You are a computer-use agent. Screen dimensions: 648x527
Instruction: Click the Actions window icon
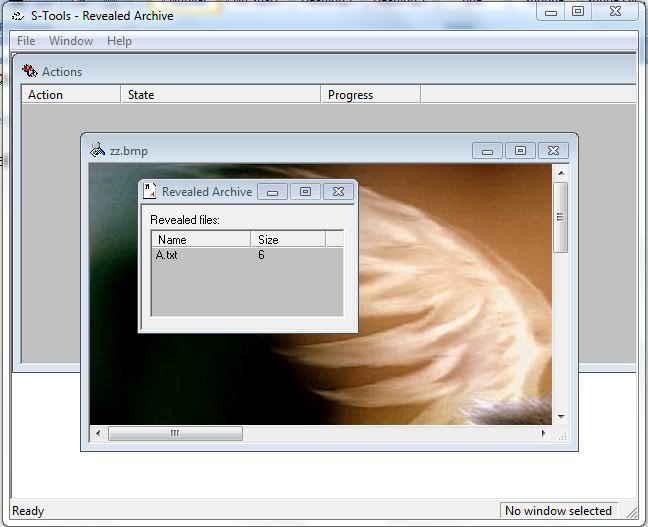(x=30, y=71)
